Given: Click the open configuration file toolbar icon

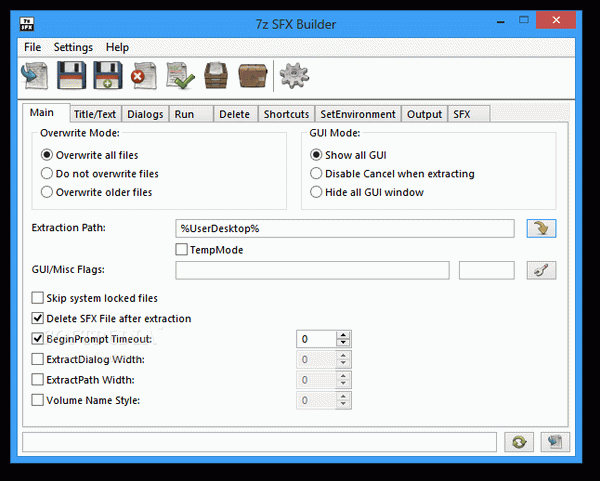Looking at the screenshot, I should point(35,75).
